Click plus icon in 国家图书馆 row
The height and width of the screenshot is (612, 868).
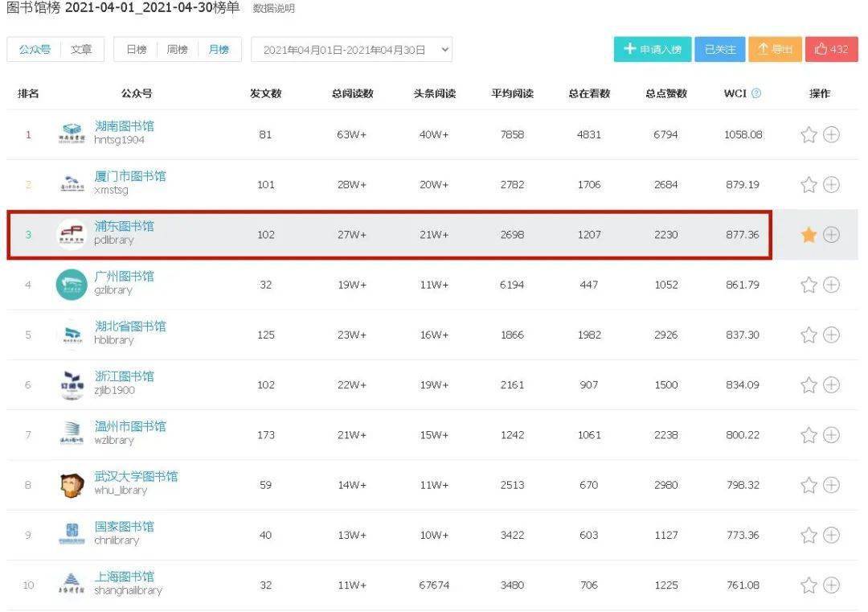(831, 535)
